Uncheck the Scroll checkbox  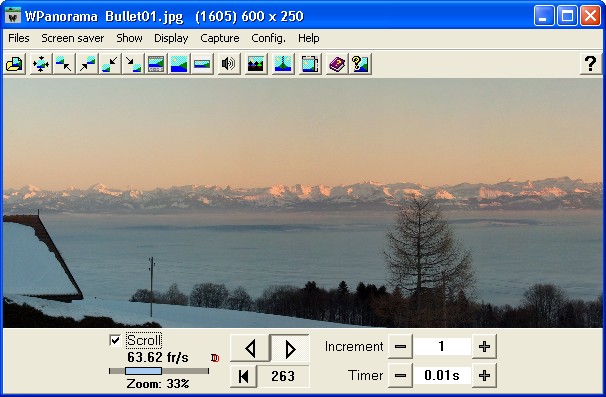click(x=115, y=340)
